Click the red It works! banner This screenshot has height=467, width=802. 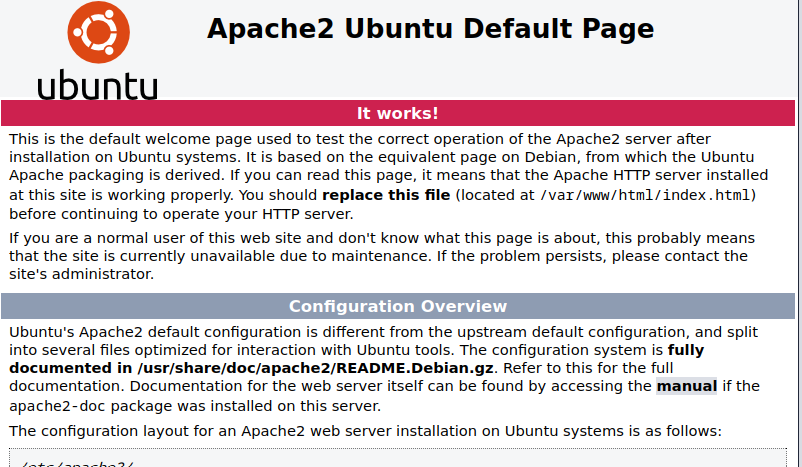(x=398, y=113)
